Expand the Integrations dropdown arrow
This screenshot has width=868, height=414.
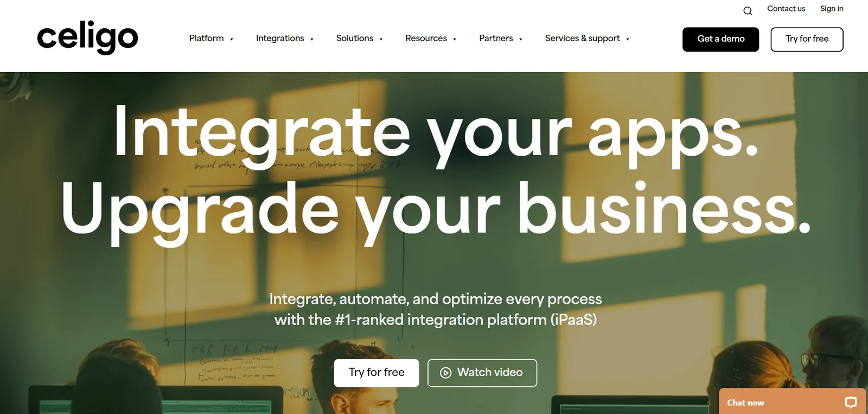pyautogui.click(x=312, y=39)
